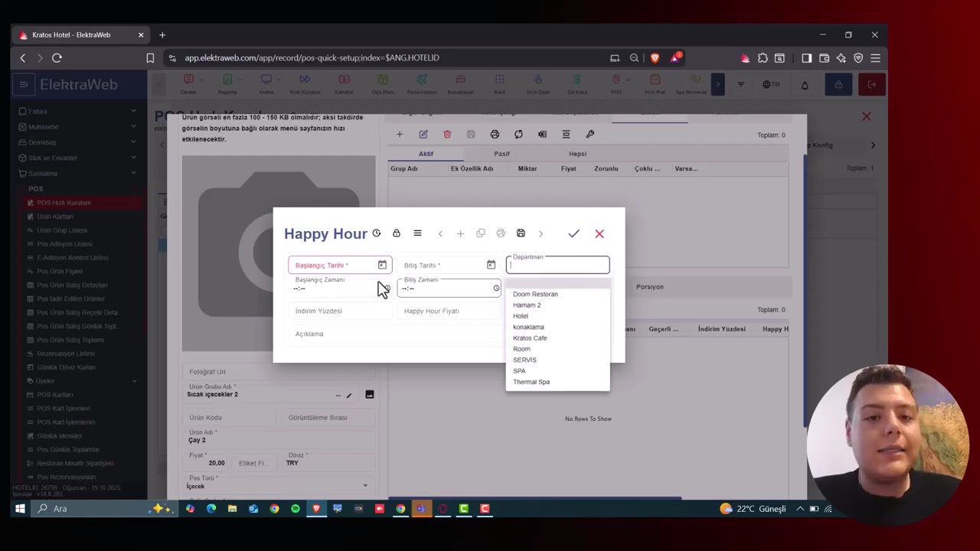
Task: Choose Thermal Spa from department list
Action: (531, 382)
